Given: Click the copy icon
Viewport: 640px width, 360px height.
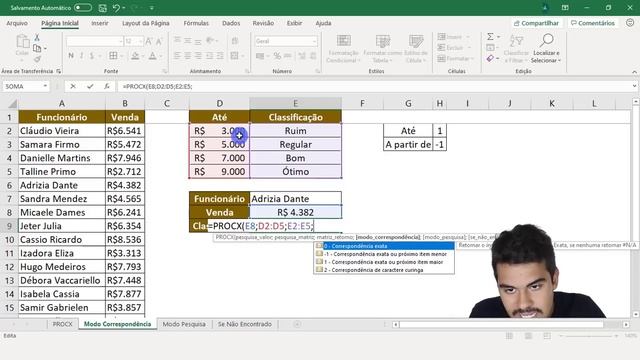Looking at the screenshot, I should click(x=37, y=48).
